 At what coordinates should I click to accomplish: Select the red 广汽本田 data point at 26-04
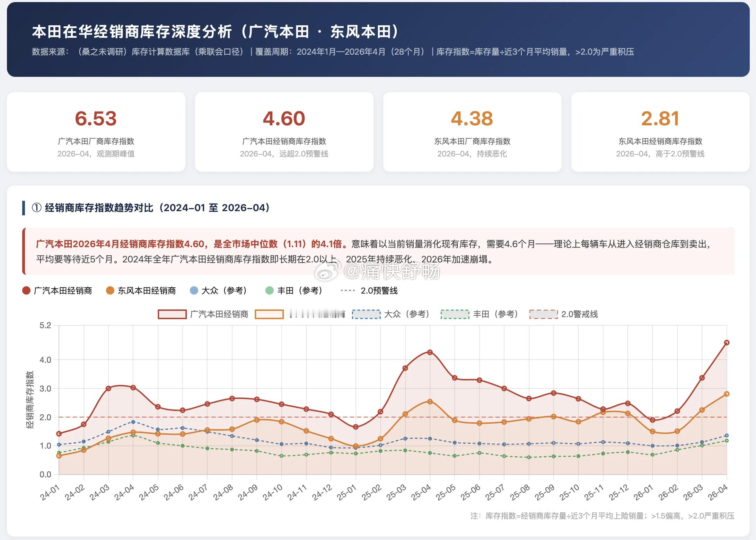tap(727, 343)
